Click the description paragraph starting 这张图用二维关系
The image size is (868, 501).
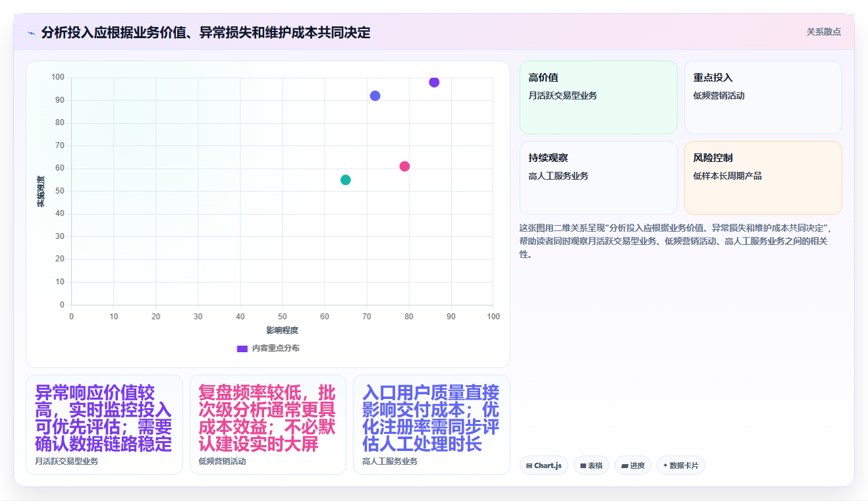[x=676, y=240]
